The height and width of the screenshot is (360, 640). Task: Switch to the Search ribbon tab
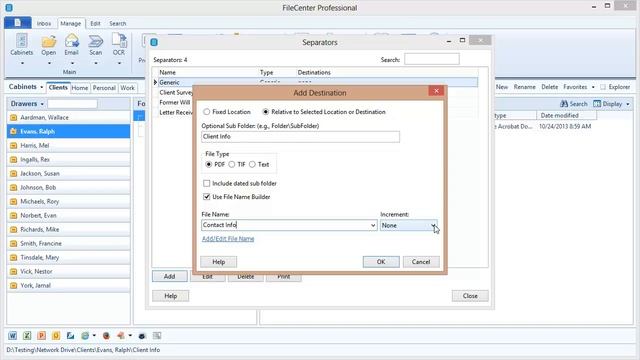point(118,24)
